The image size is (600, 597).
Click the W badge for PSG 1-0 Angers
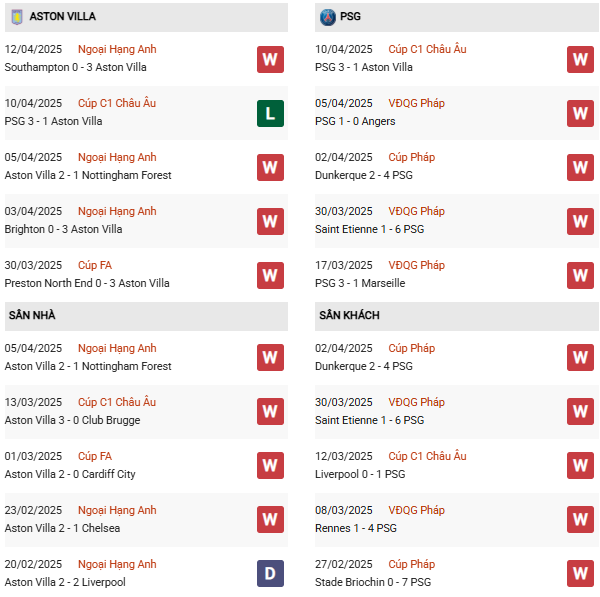pos(580,113)
